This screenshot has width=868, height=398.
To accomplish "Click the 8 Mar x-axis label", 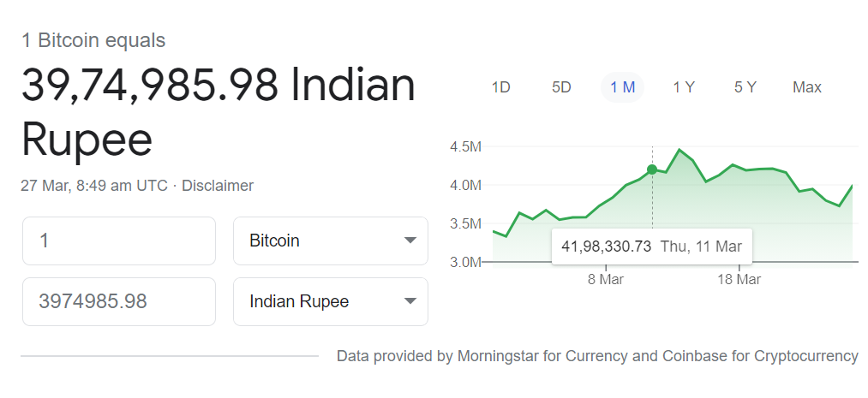I will tap(605, 279).
